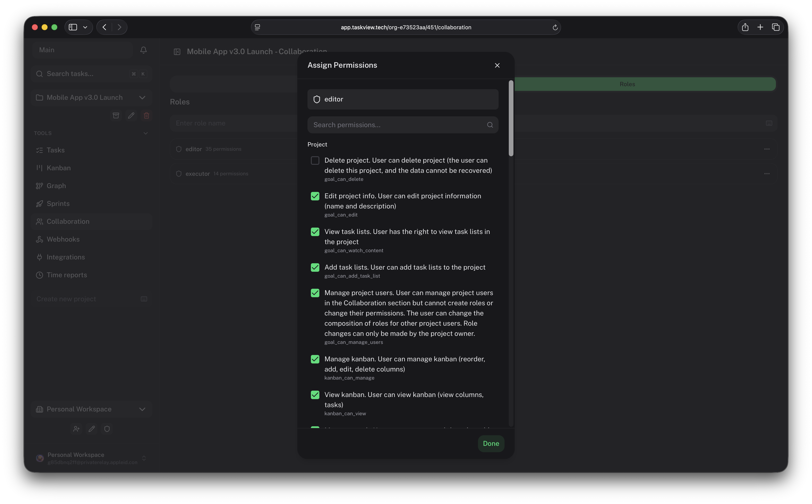Click the workspace edit pencil icon
This screenshot has width=812, height=504.
(x=92, y=429)
